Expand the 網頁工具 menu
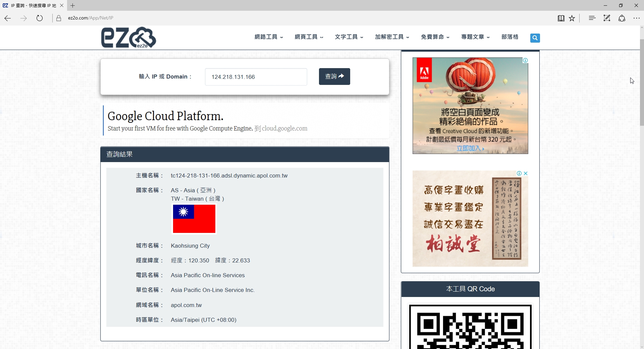The image size is (644, 349). pyautogui.click(x=309, y=37)
